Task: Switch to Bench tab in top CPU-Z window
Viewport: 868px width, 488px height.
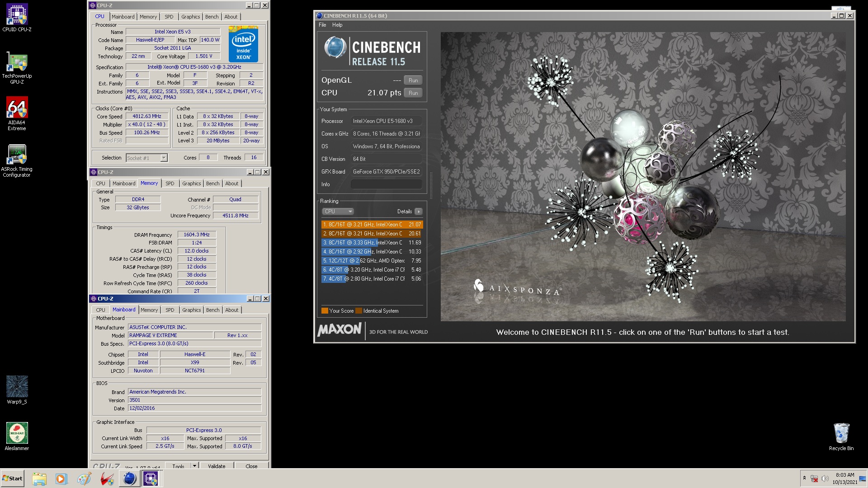Action: coord(212,17)
